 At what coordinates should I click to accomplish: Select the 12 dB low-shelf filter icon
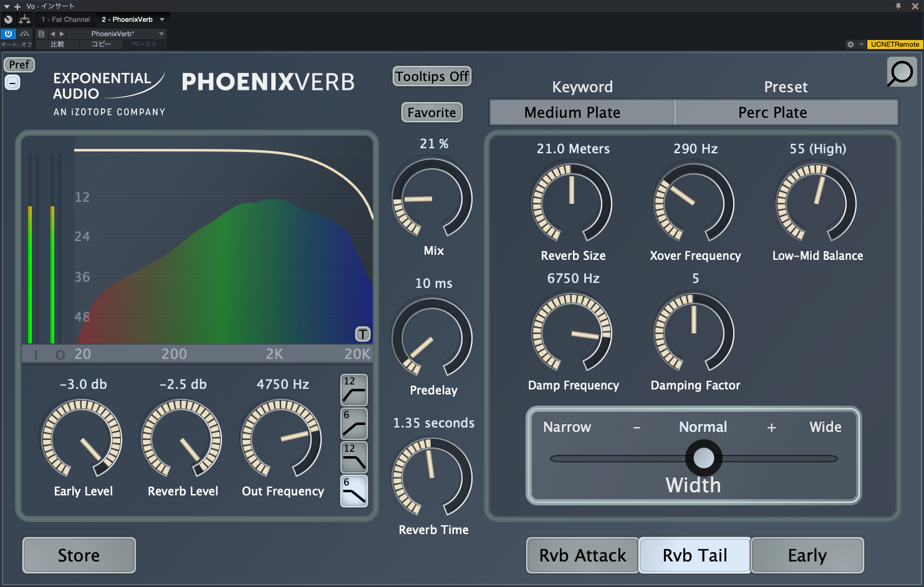(x=354, y=390)
